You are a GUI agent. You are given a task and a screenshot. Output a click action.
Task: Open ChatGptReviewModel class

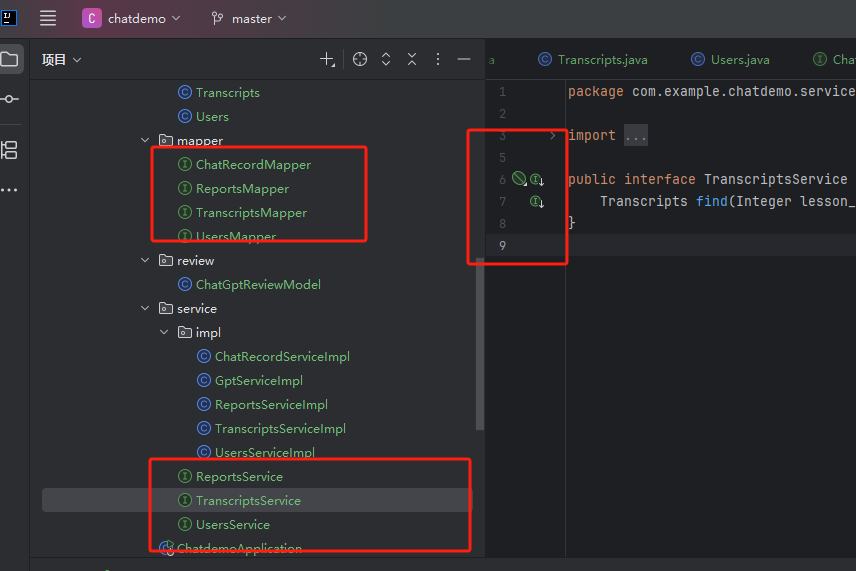point(258,285)
